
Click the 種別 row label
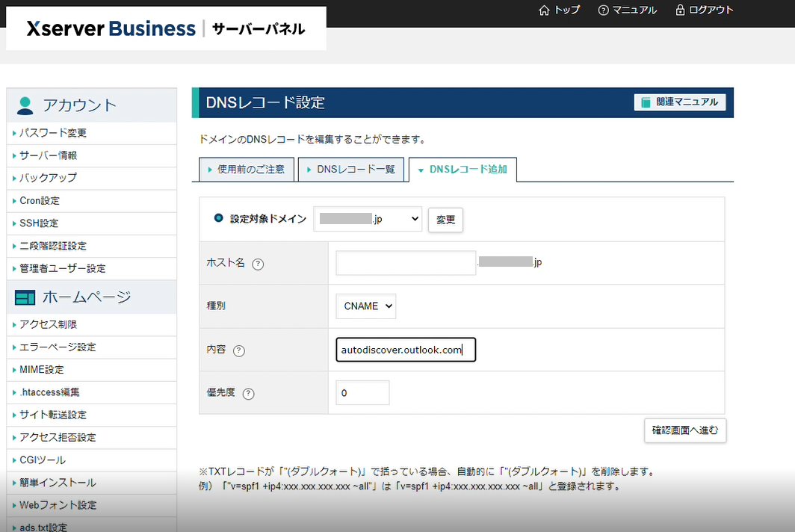pyautogui.click(x=216, y=306)
